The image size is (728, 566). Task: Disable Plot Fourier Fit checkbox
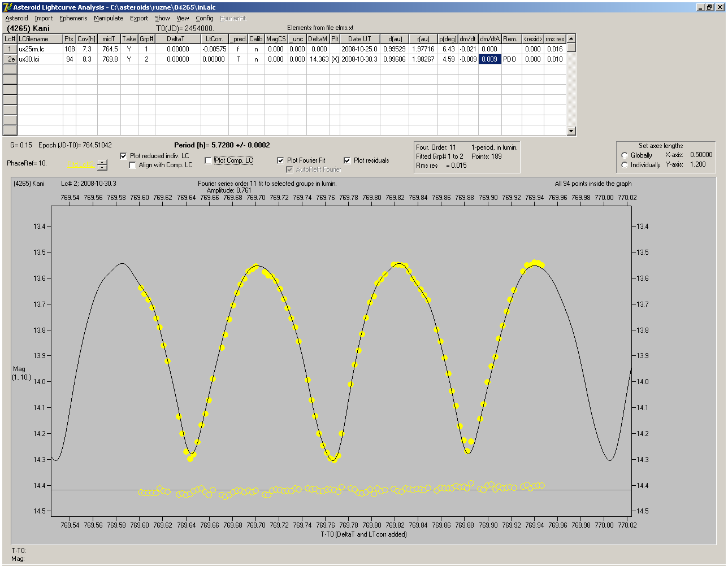[x=280, y=160]
